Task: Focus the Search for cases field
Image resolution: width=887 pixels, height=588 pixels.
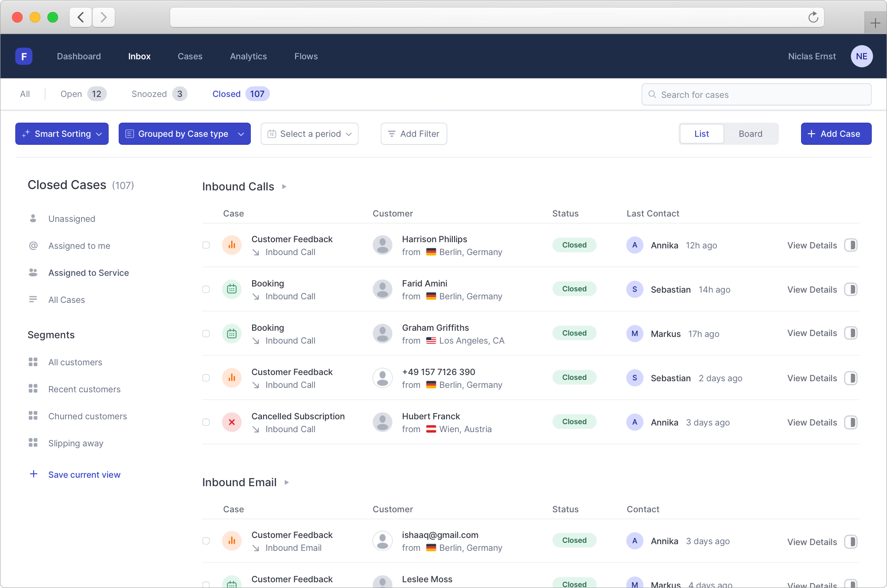Action: (x=756, y=94)
